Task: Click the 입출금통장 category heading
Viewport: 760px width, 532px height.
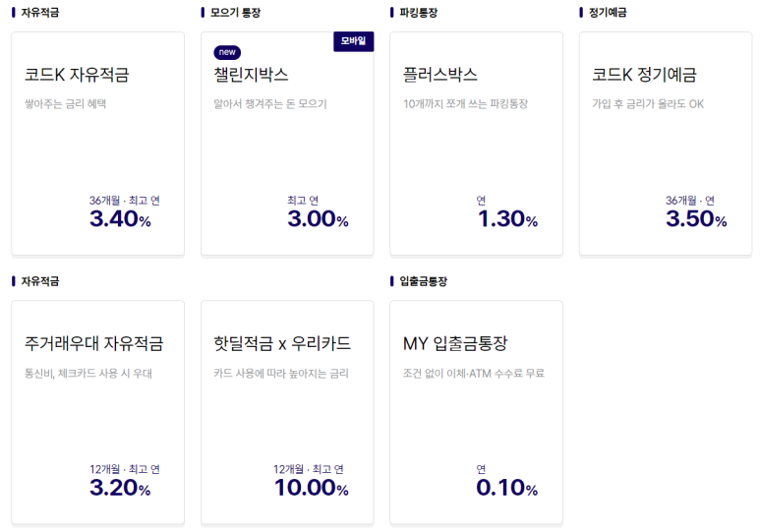Action: (424, 281)
